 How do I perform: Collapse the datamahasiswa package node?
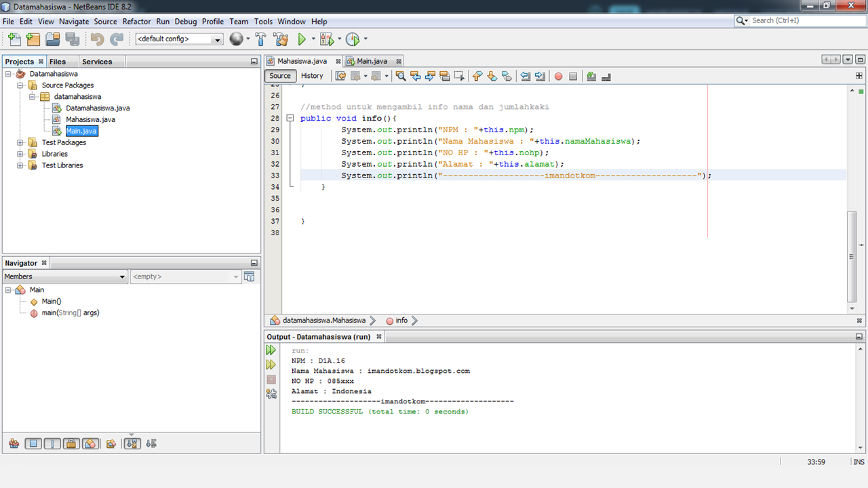(31, 96)
